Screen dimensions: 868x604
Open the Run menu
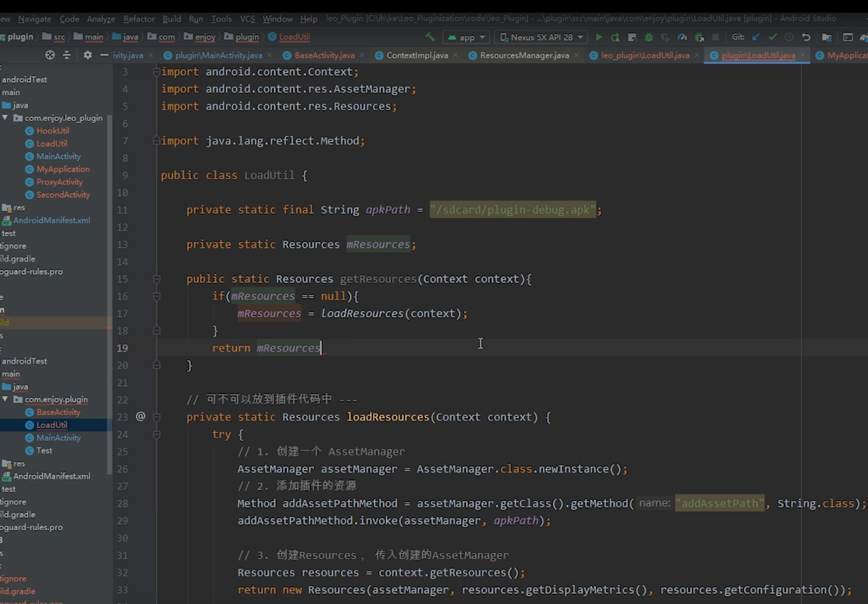tap(196, 19)
